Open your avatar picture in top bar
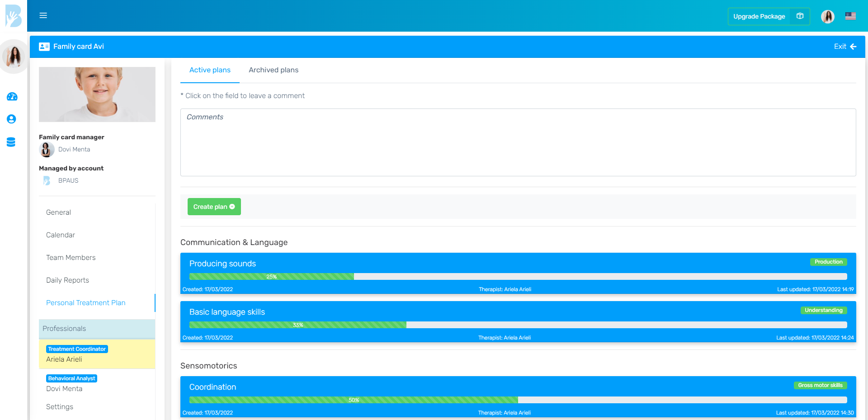The height and width of the screenshot is (420, 868). [828, 16]
